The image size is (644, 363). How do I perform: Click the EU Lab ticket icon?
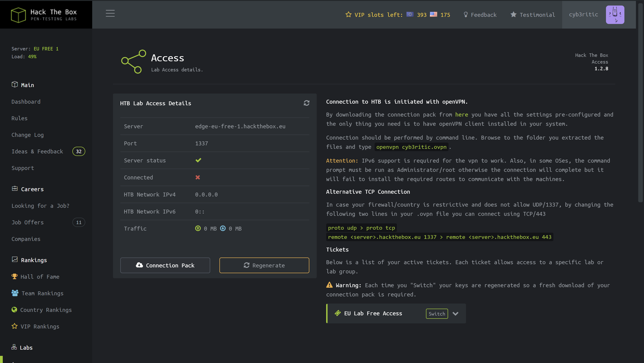338,313
